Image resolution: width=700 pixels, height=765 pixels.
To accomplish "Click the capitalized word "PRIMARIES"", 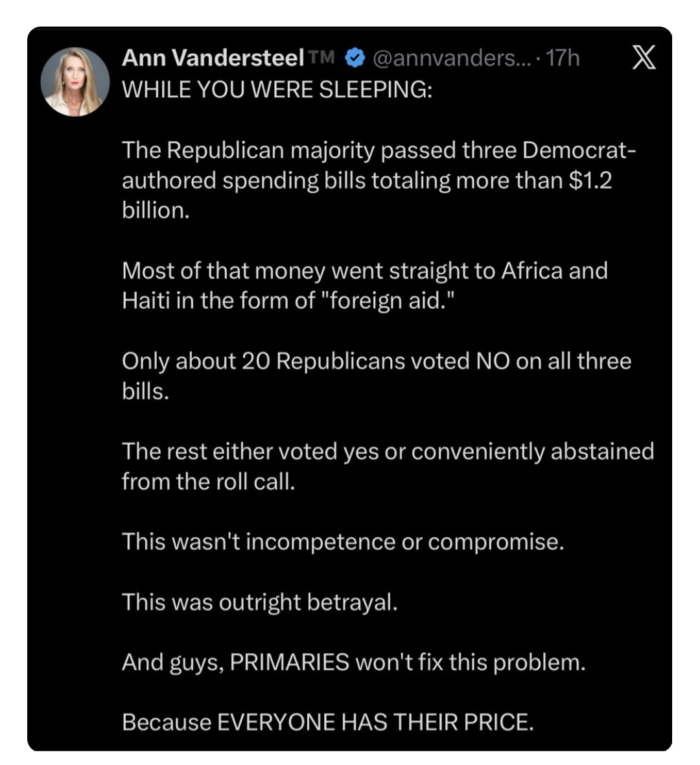I will [x=289, y=663].
